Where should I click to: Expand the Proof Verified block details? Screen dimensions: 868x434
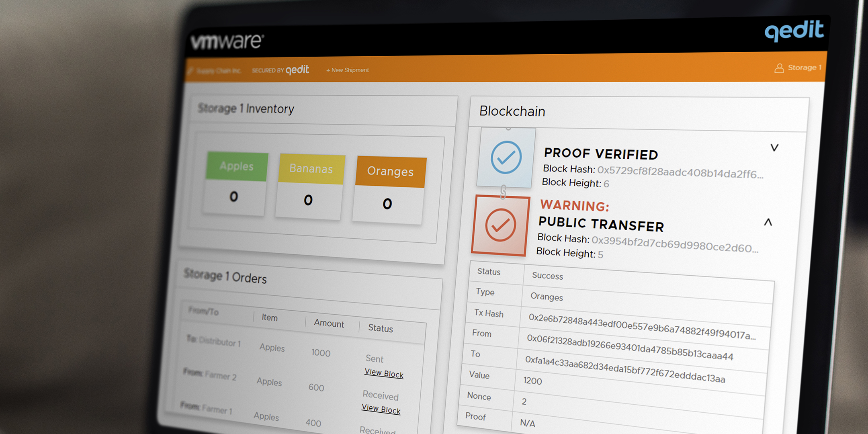pos(774,147)
